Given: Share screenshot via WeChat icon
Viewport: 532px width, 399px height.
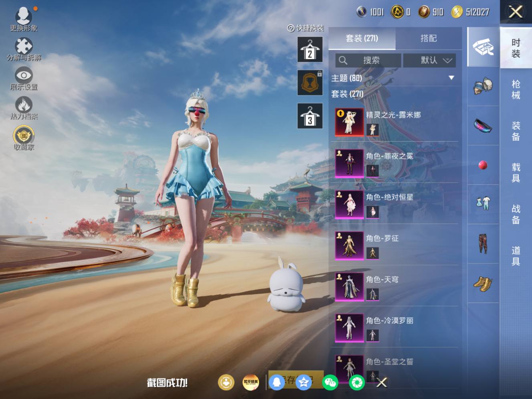Looking at the screenshot, I should point(330,383).
